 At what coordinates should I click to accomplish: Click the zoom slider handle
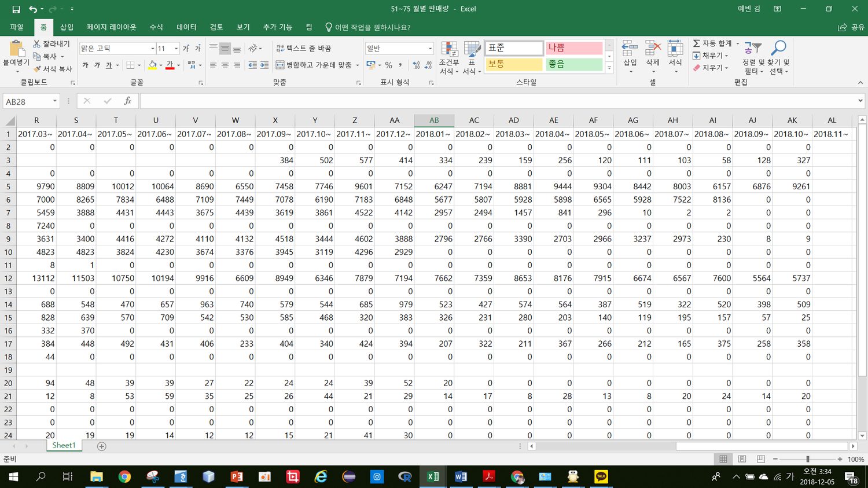pos(808,459)
